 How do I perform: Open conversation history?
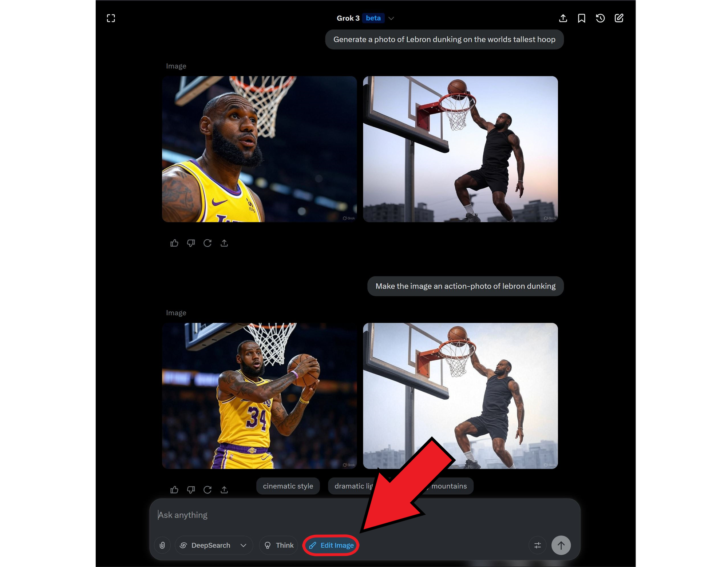(x=600, y=18)
